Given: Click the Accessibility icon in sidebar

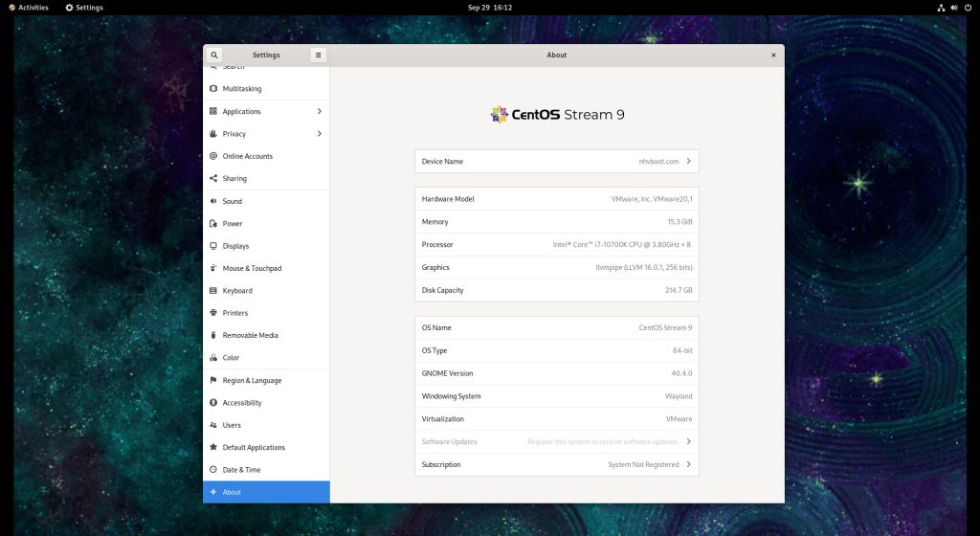Looking at the screenshot, I should point(213,402).
